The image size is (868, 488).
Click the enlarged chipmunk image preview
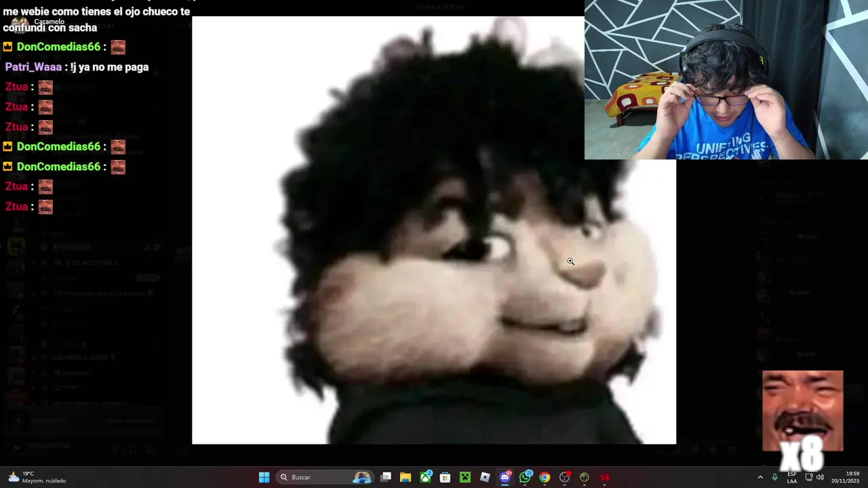click(434, 230)
